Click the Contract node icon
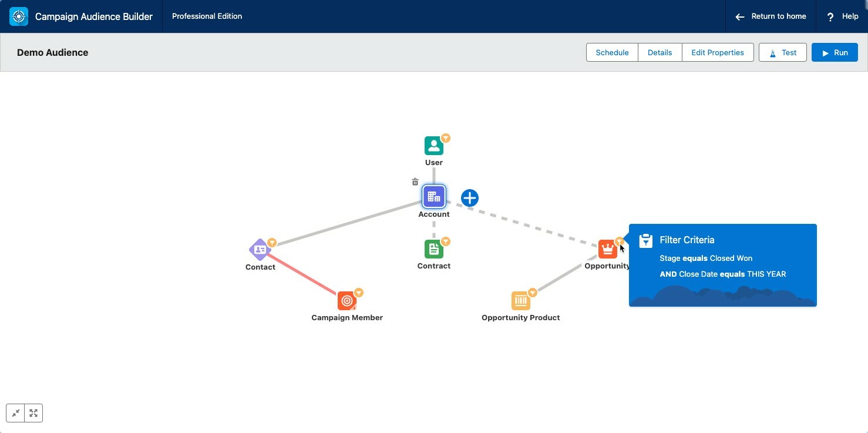 coord(433,249)
